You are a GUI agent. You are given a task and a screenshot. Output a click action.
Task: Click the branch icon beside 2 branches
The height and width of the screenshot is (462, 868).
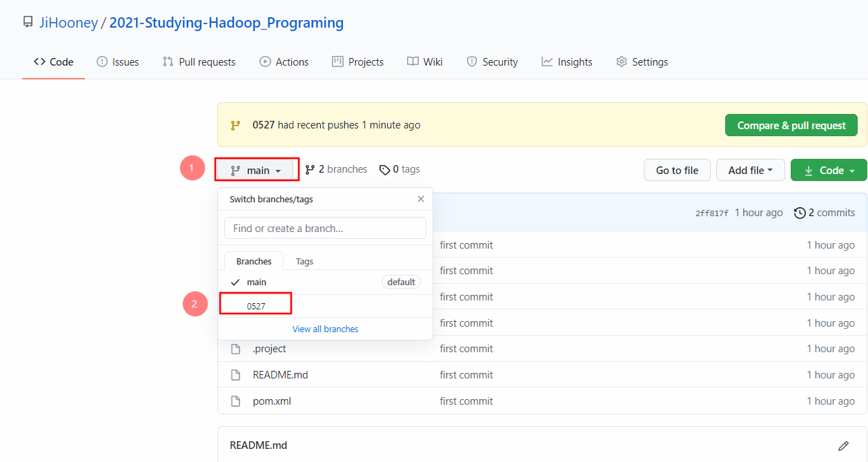[x=310, y=169]
